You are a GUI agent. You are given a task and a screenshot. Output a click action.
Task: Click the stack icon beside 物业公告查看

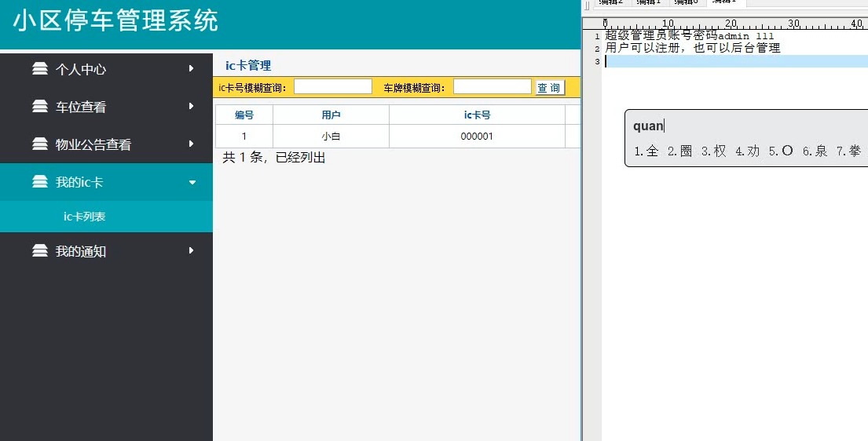pyautogui.click(x=40, y=144)
